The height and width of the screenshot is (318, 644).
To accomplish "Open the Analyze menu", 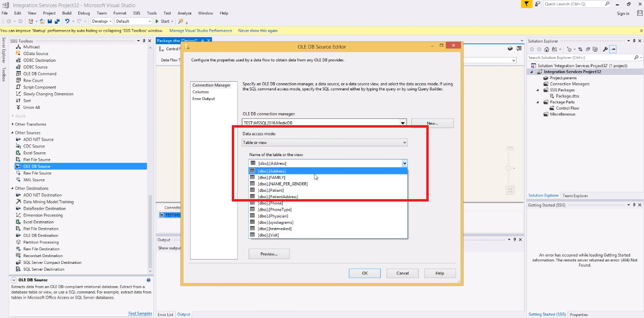I will point(184,13).
